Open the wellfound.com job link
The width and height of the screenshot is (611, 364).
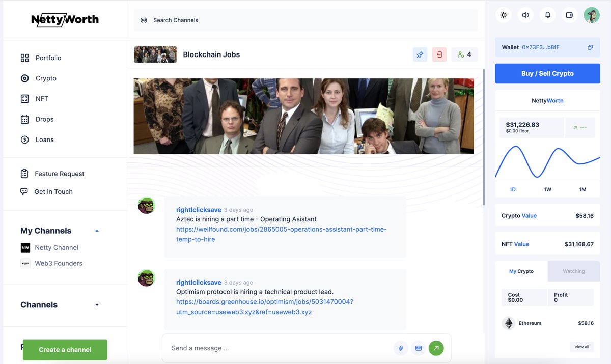(281, 234)
